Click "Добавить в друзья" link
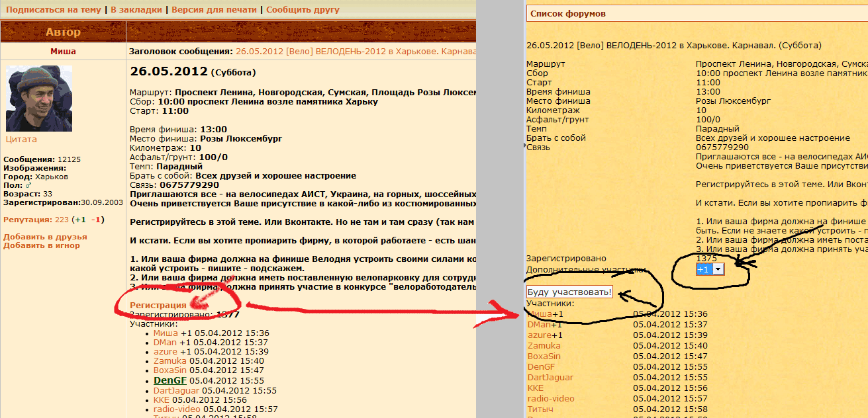The height and width of the screenshot is (418, 868). tap(45, 237)
